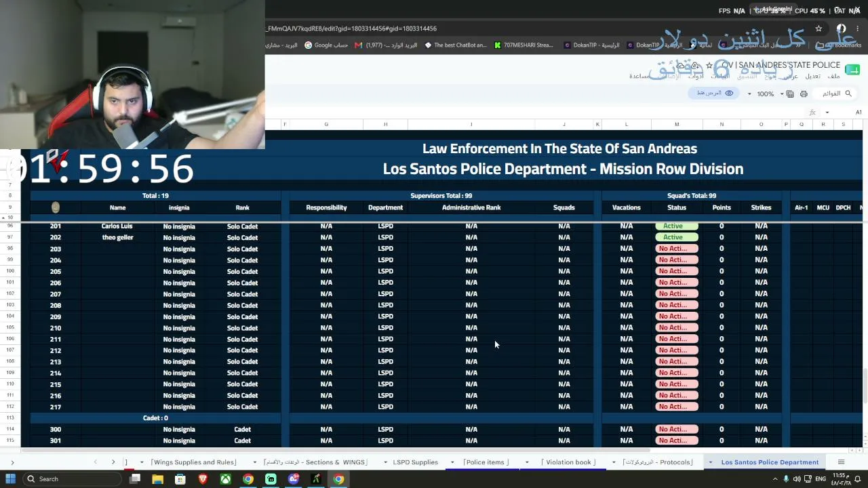Click the microphone tray icon
Image resolution: width=868 pixels, height=488 pixels.
[x=786, y=479]
